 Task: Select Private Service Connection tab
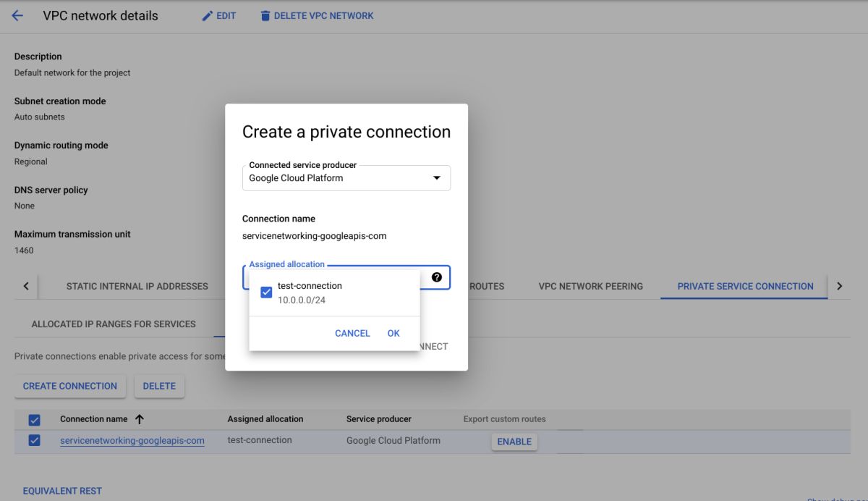pos(745,286)
